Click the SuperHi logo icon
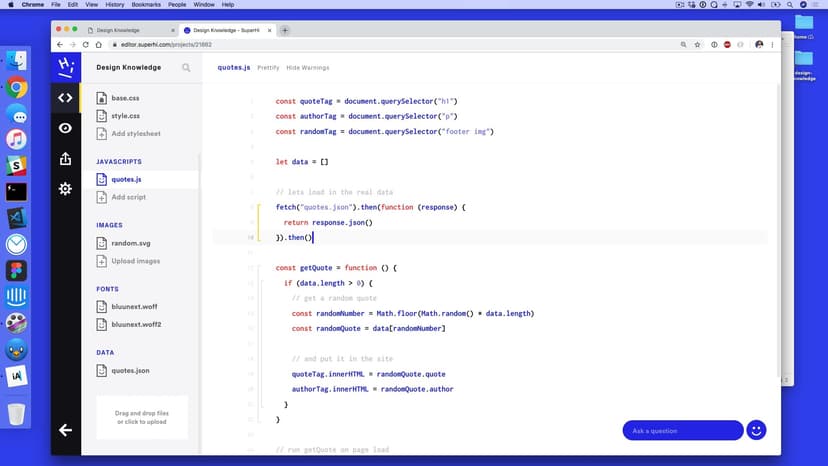 (x=65, y=66)
